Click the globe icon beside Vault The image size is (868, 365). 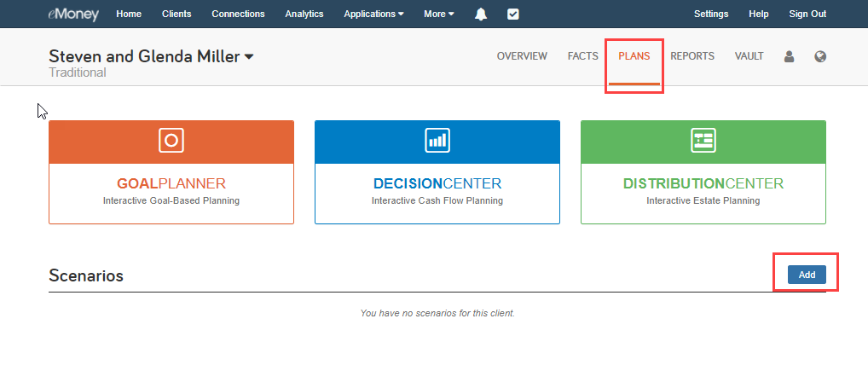tap(820, 56)
